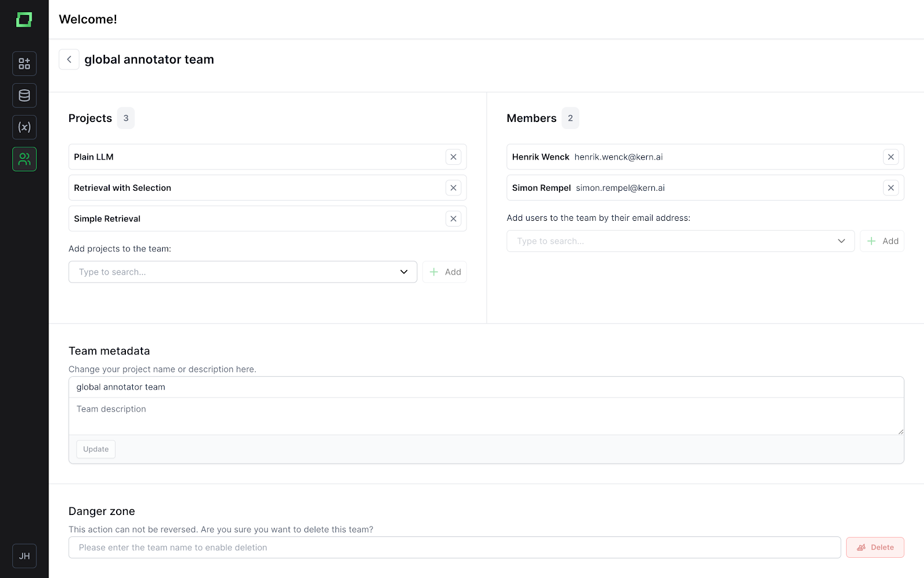Remove Plain LLM project from team
The width and height of the screenshot is (924, 578).
453,157
